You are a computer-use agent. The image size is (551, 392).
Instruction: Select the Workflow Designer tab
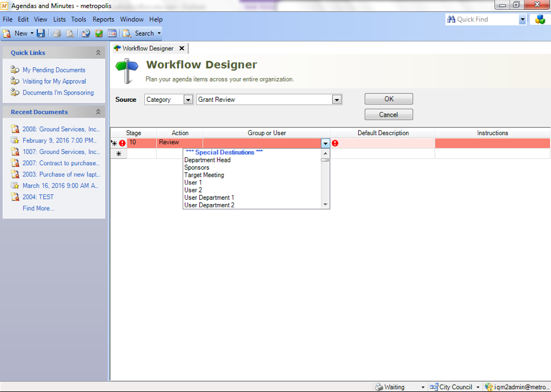148,49
